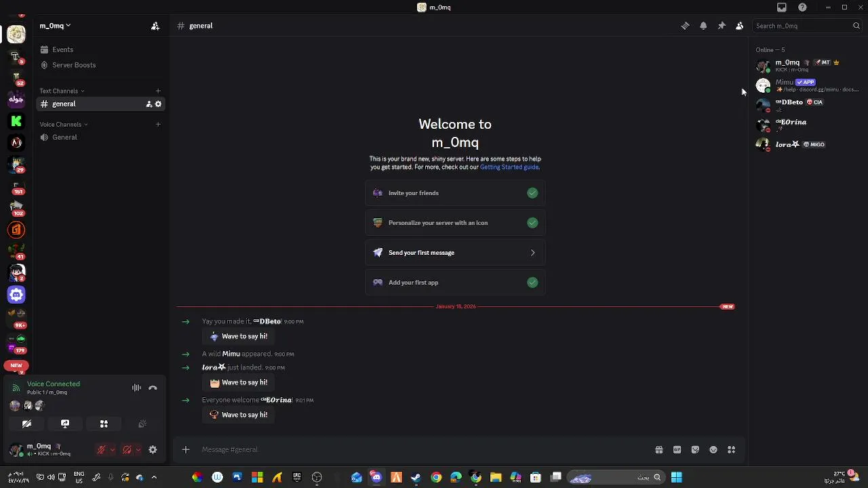Open microphone input options arrow
This screenshot has width=868, height=488.
point(113,449)
